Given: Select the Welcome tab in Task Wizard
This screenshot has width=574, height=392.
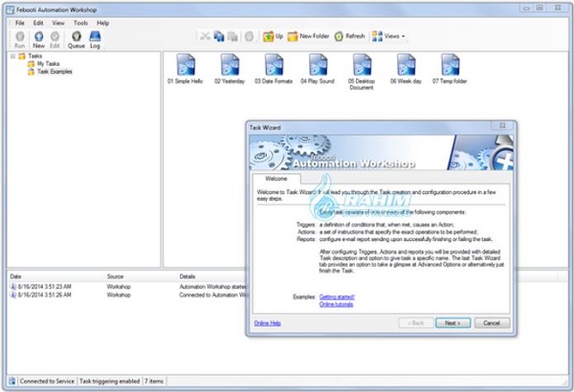Looking at the screenshot, I should tap(276, 179).
